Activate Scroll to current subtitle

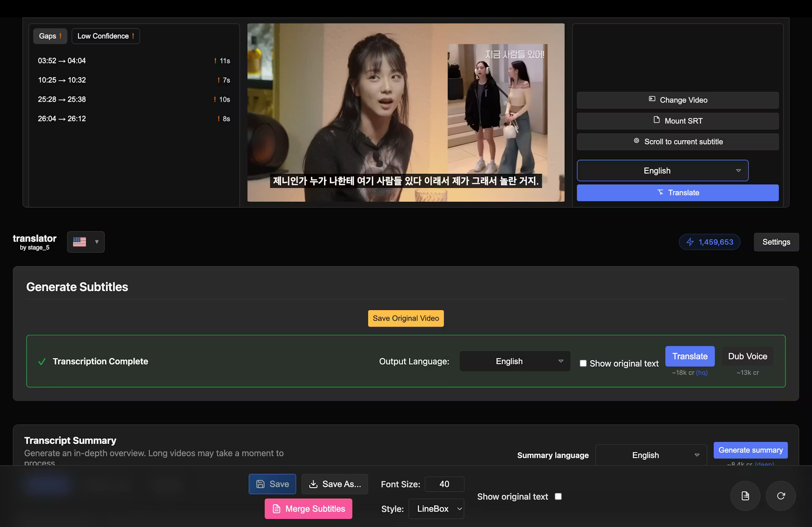click(x=677, y=141)
